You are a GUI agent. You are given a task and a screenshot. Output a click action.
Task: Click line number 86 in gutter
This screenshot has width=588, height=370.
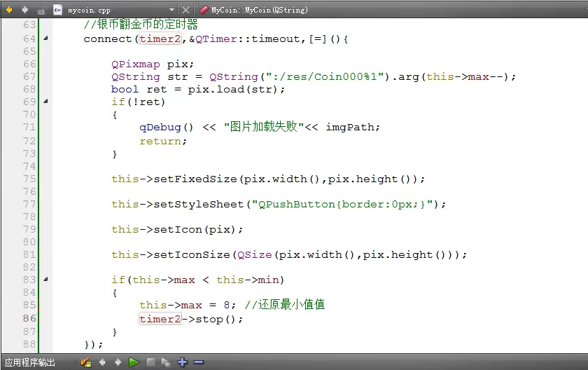(x=29, y=318)
